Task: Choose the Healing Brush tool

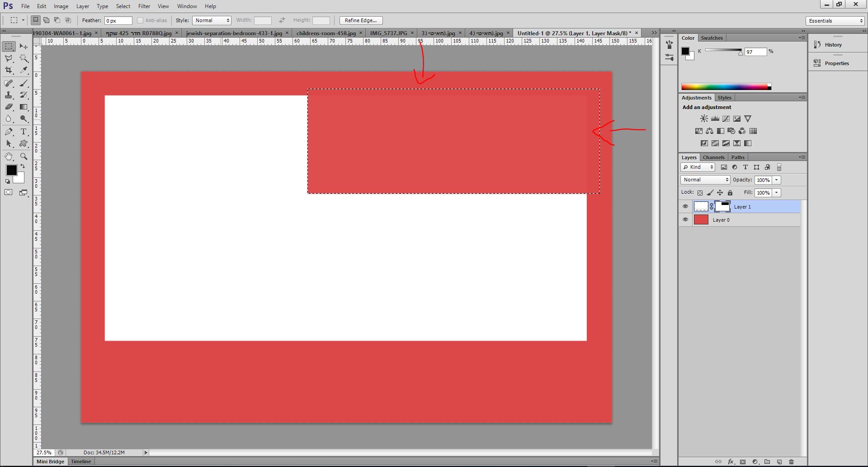Action: 9,83
